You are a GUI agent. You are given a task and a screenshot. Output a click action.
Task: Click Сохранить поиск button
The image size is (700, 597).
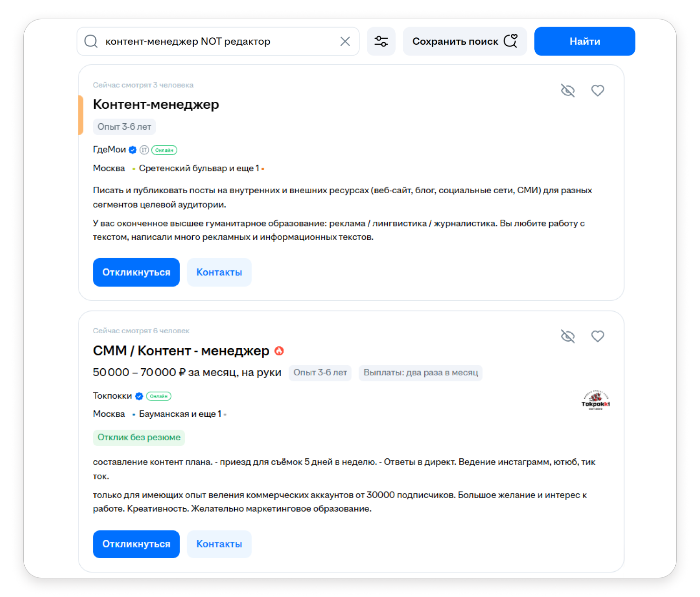click(464, 42)
